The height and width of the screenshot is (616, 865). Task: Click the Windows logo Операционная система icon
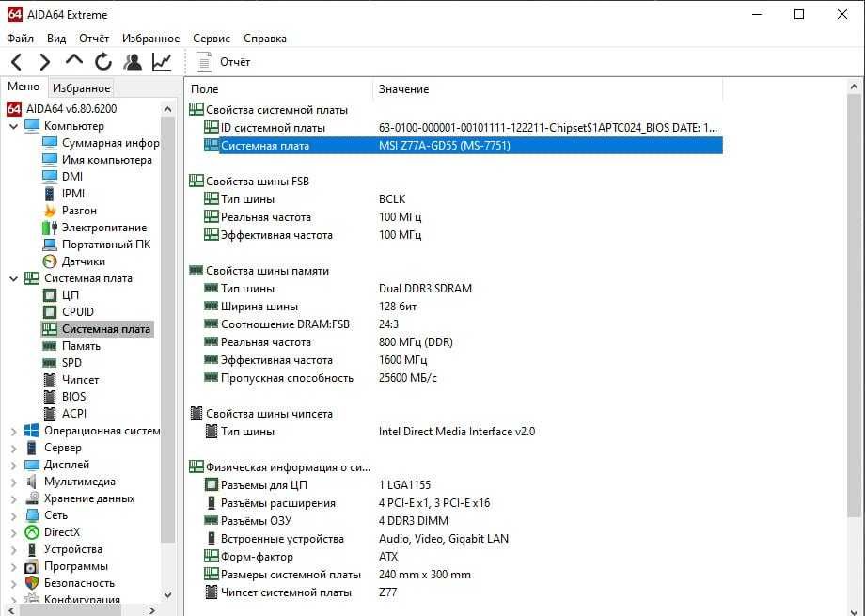point(31,431)
